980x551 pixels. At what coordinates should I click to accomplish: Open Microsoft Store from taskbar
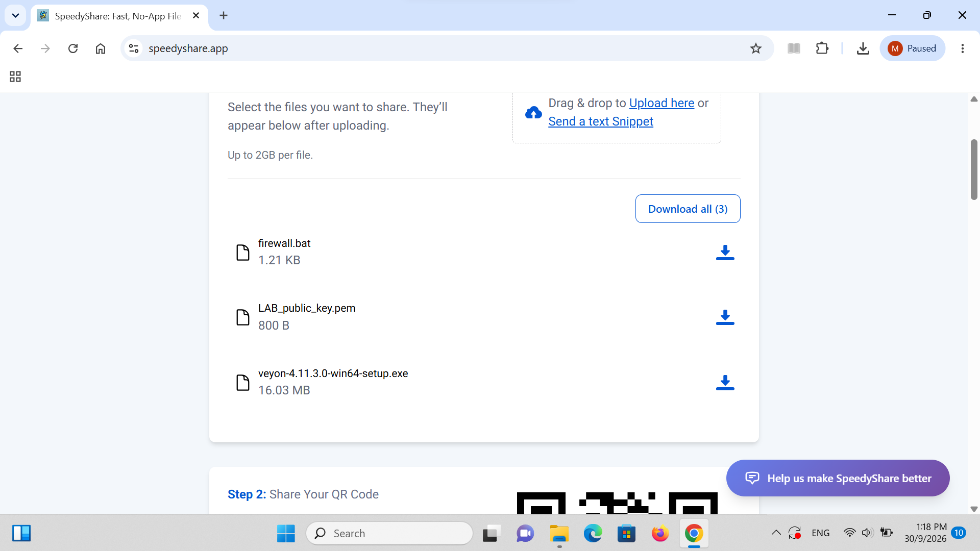click(x=626, y=534)
